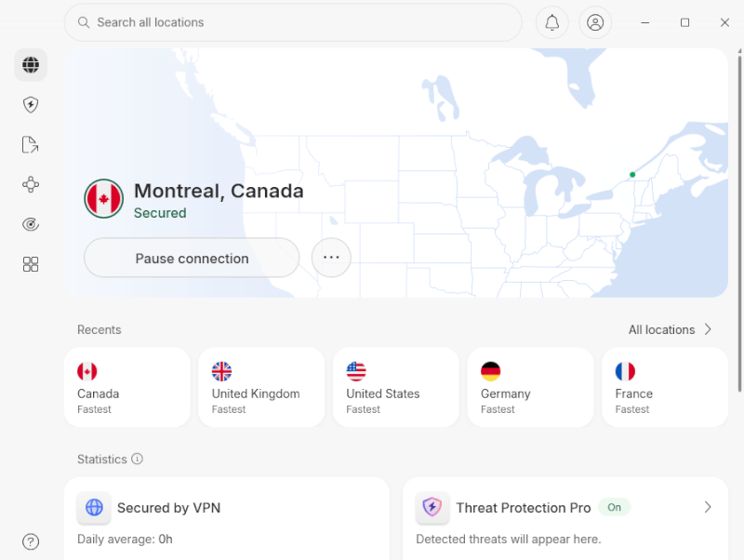The width and height of the screenshot is (744, 560).
Task: Click the Recents section label
Action: 100,330
